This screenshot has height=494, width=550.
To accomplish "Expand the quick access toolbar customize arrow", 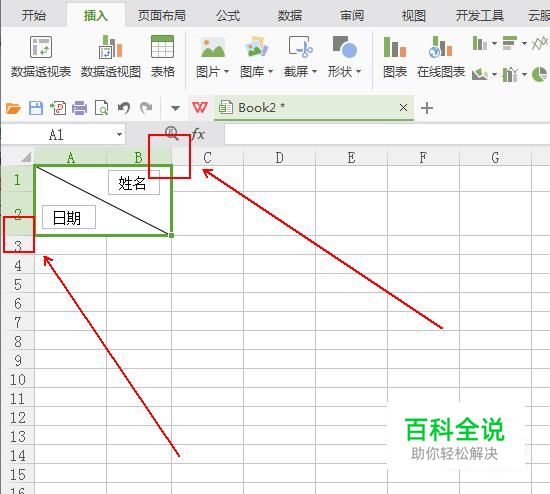I will (175, 108).
